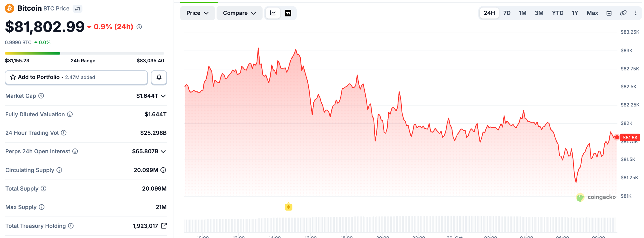644x238 pixels.
Task: Select the YTD time range
Action: pos(558,13)
